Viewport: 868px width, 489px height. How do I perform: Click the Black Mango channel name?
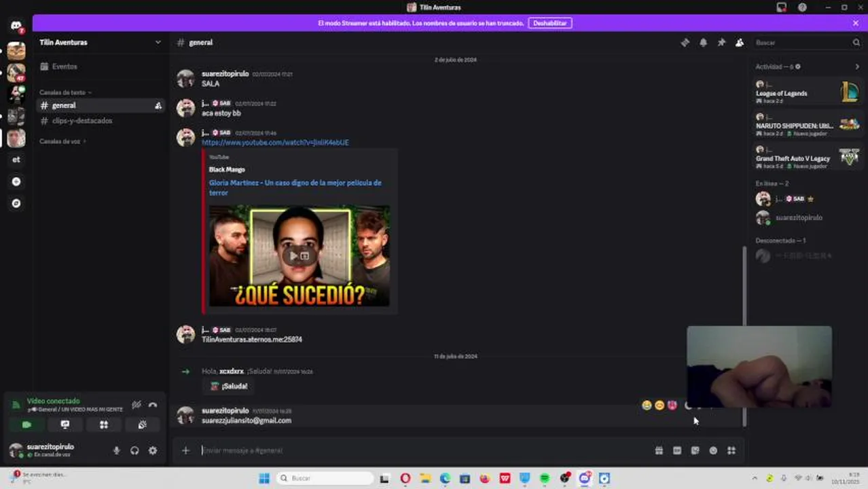(227, 170)
